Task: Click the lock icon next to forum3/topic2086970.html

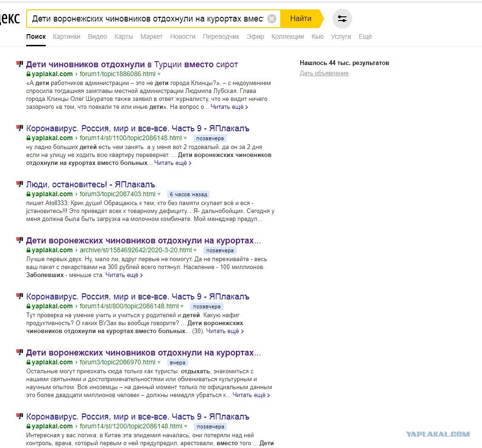Action: click(x=28, y=362)
